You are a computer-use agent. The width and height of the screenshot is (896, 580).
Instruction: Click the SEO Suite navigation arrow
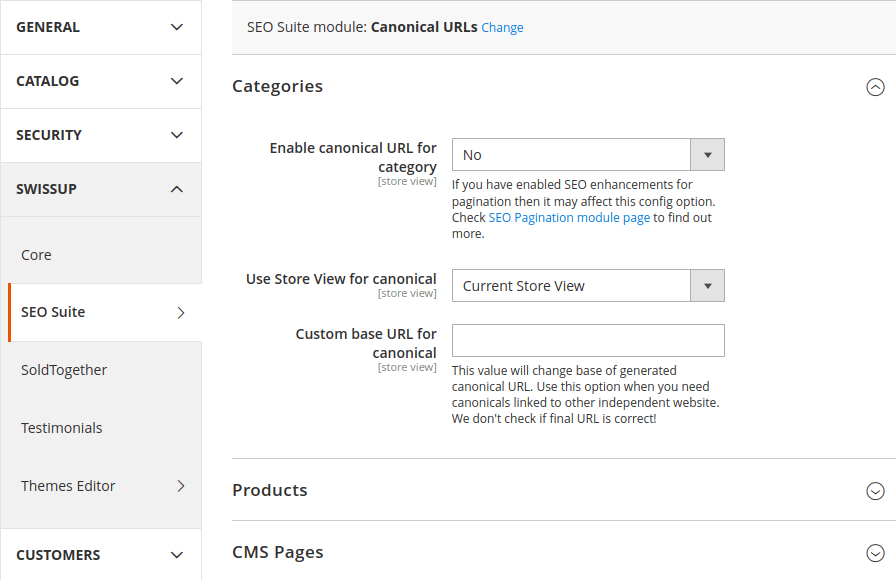180,312
